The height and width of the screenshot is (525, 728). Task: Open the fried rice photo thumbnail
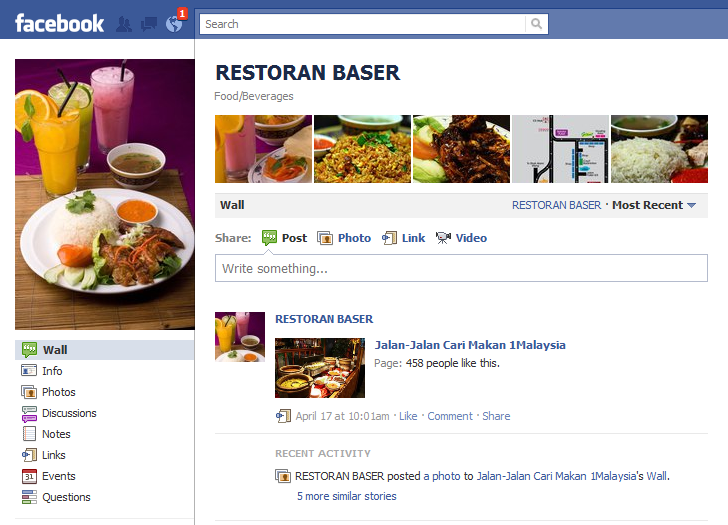pos(362,149)
